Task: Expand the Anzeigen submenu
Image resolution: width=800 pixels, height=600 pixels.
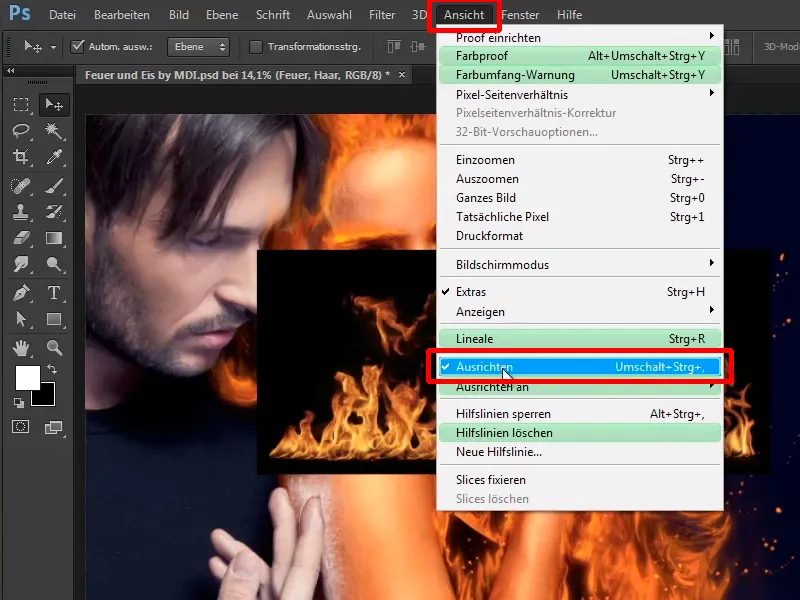Action: point(580,312)
